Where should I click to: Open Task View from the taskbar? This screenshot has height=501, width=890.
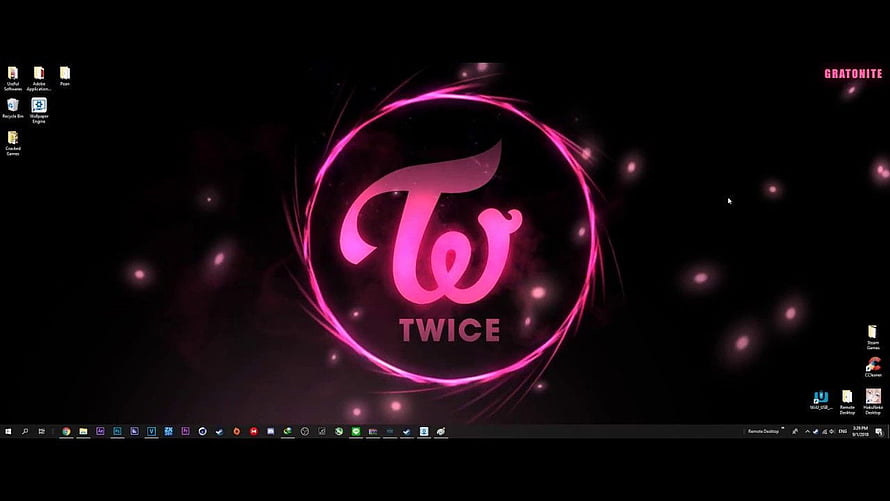point(41,431)
